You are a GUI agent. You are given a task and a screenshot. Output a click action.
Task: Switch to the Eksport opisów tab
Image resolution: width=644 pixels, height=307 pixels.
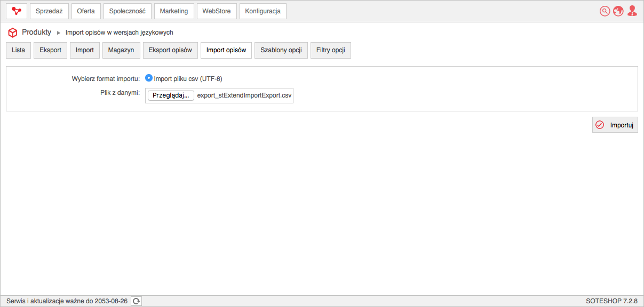(170, 50)
